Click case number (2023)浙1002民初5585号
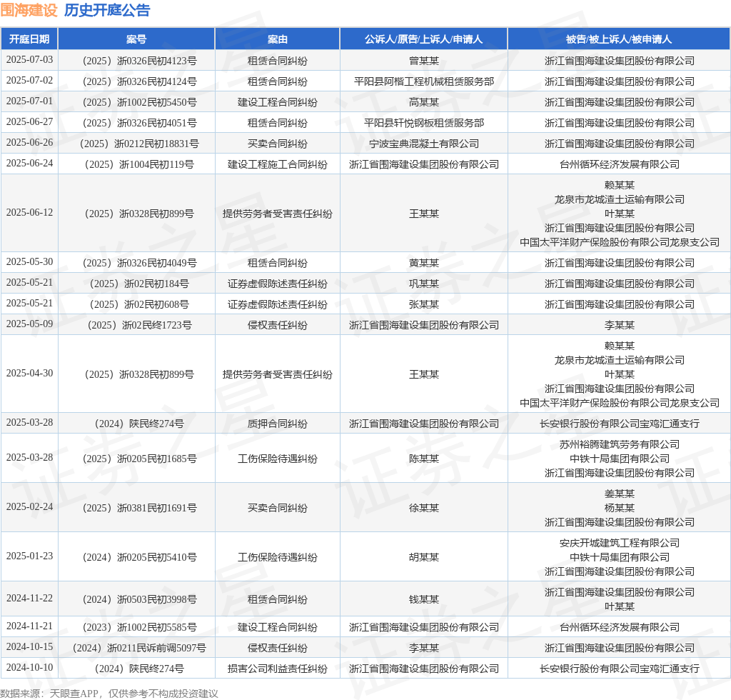The height and width of the screenshot is (700, 731). pos(139,627)
